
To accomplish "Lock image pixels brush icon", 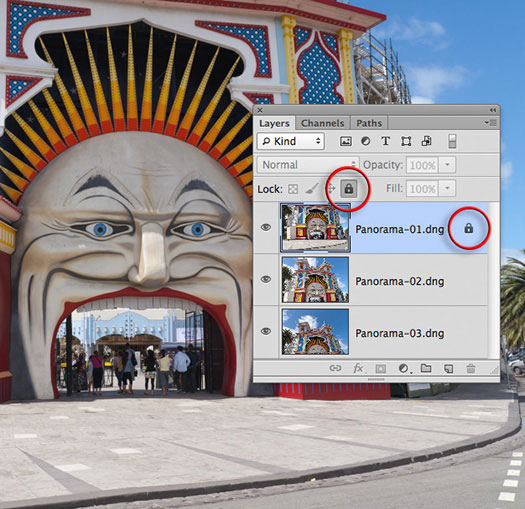I will pos(311,189).
